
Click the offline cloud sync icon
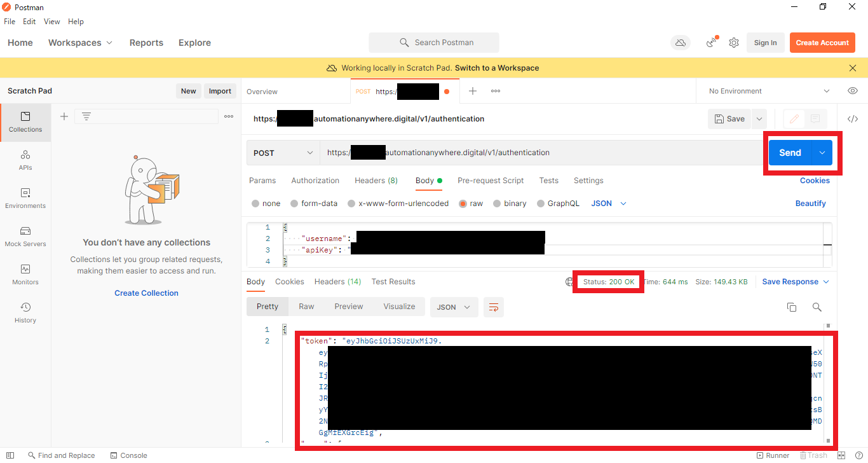(681, 43)
